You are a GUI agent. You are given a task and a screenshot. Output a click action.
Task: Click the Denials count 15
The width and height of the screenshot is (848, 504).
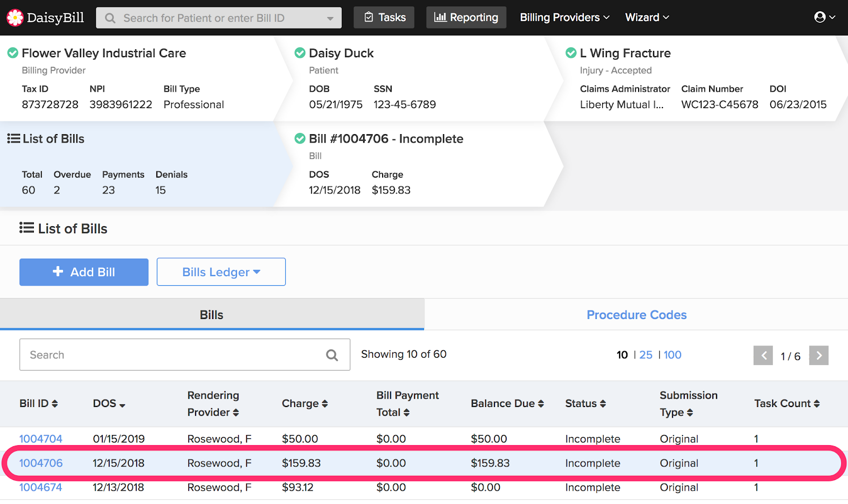(x=161, y=190)
